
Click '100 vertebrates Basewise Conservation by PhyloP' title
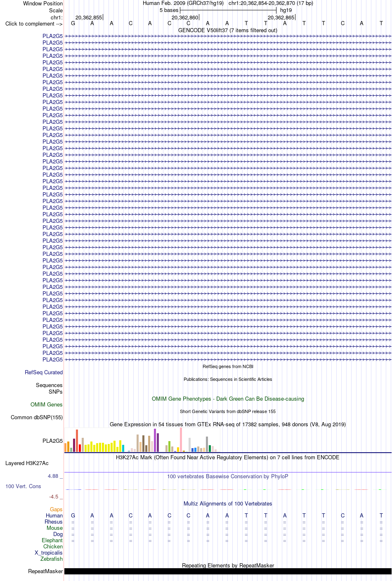[228, 476]
